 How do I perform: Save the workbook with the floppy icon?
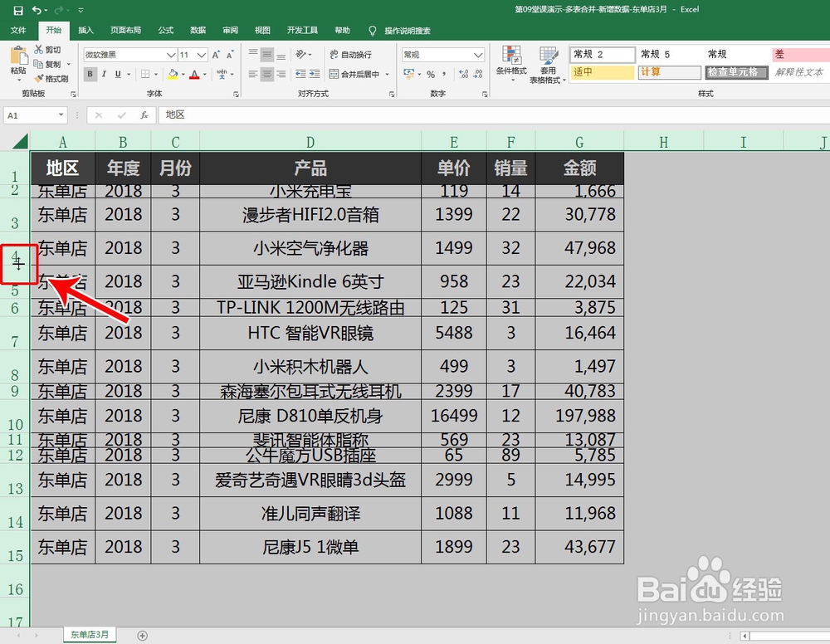18,10
